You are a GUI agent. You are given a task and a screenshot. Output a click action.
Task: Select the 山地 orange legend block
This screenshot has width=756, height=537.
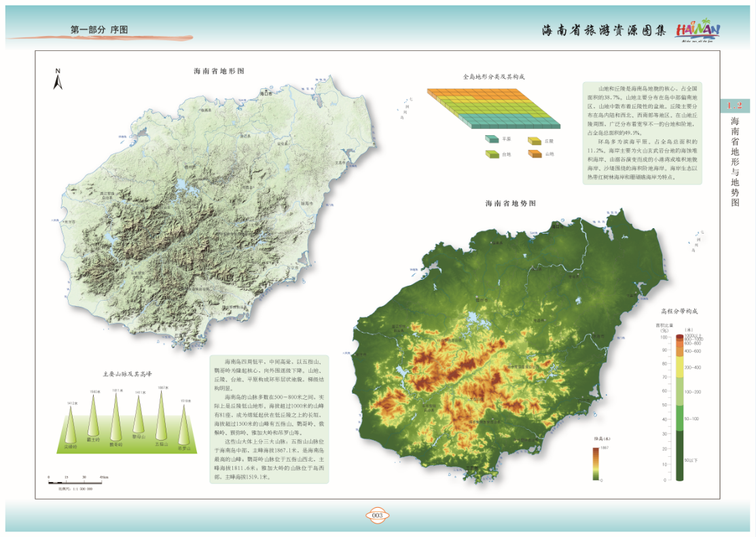click(x=533, y=153)
